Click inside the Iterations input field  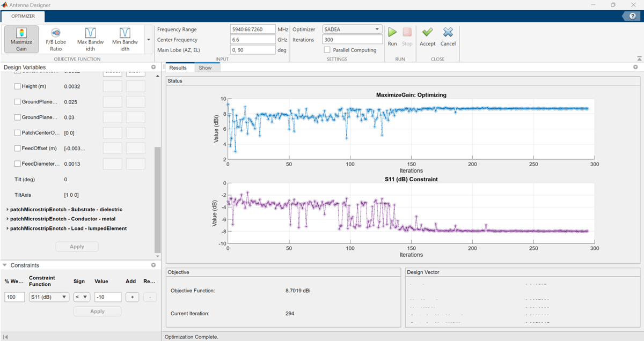click(x=352, y=39)
